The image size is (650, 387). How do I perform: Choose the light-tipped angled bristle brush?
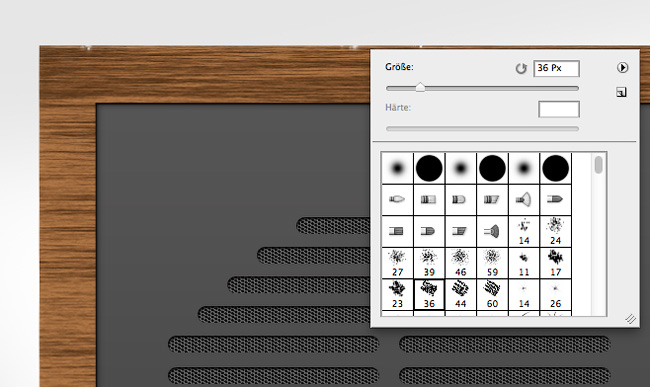(x=492, y=200)
